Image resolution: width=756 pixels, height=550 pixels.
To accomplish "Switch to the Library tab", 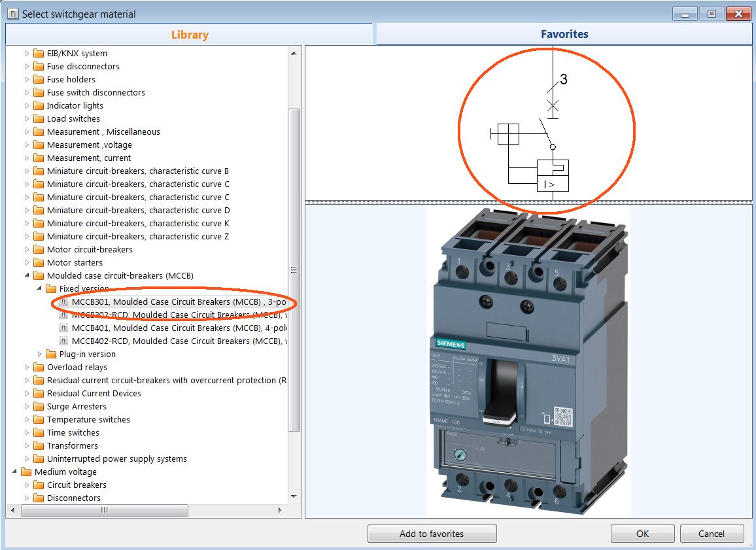I will click(x=190, y=35).
